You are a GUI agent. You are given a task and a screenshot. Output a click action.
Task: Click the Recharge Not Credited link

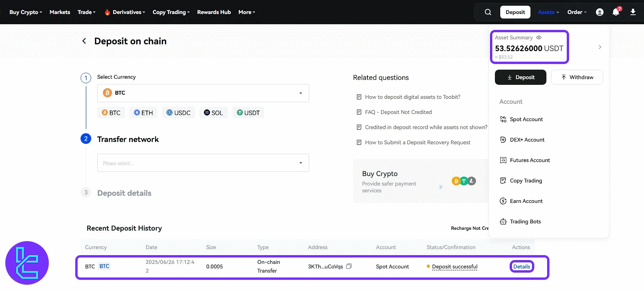pyautogui.click(x=470, y=228)
